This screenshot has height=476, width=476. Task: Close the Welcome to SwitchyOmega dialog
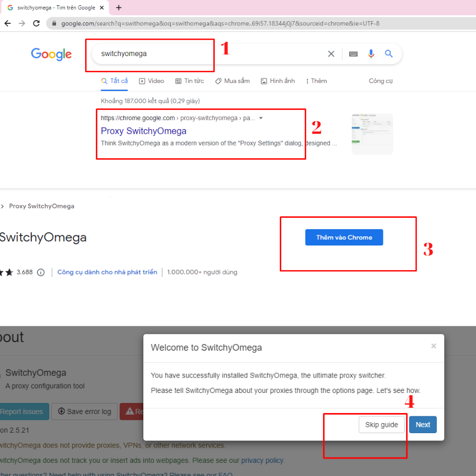coord(433,346)
